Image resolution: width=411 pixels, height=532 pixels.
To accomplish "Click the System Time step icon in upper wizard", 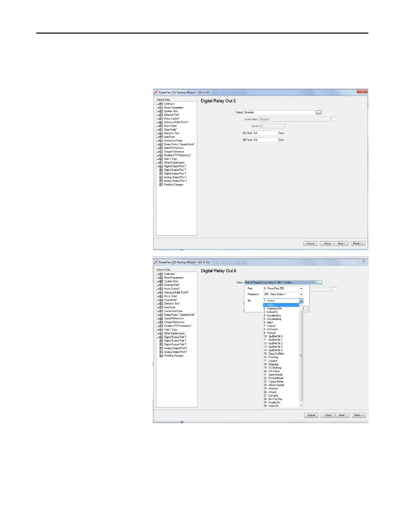I will (x=161, y=112).
